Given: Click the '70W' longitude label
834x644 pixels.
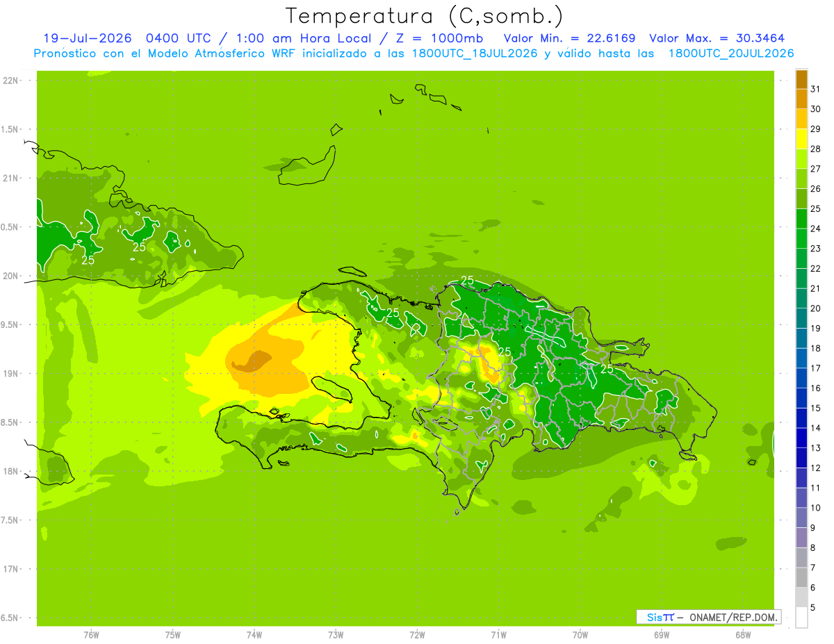Looking at the screenshot, I should click(580, 635).
